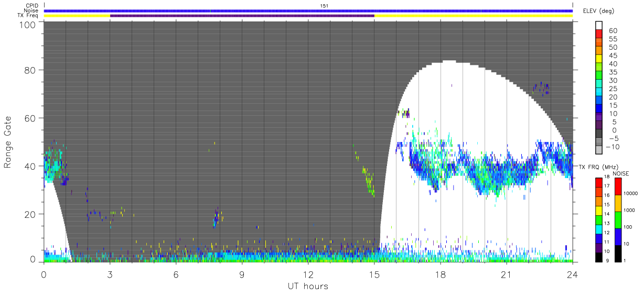Pick the yellow segment of ELEV color bar
This screenshot has height=297, width=644.
[600, 59]
